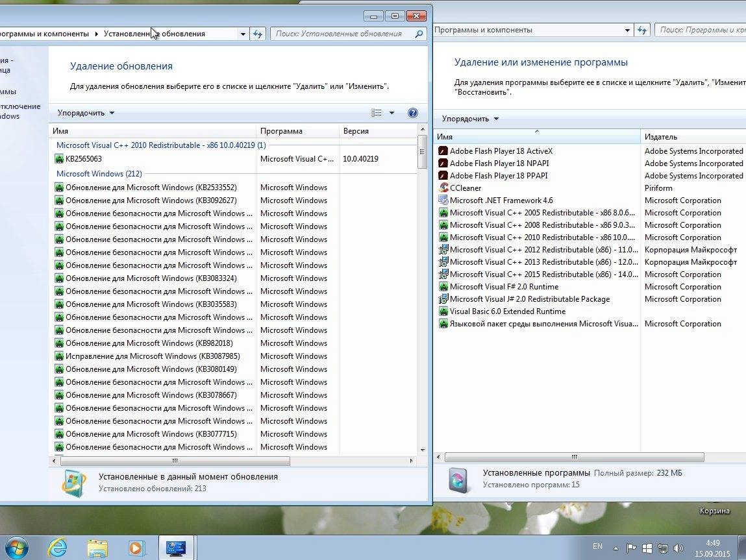Image resolution: width=746 pixels, height=560 pixels.
Task: Click horizontal scrollbar thumb in updates list
Action: 175,461
